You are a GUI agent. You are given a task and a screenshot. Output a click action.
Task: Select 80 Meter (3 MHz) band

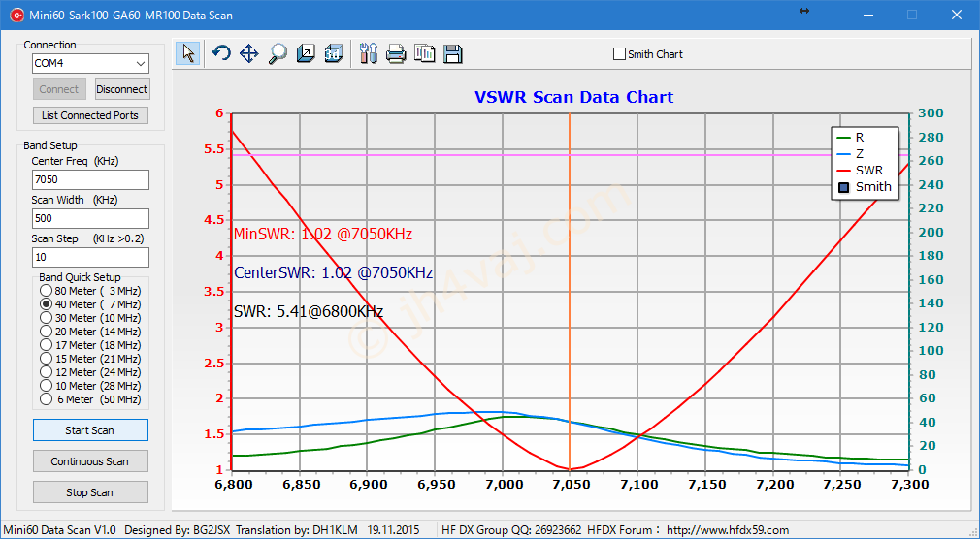point(90,291)
